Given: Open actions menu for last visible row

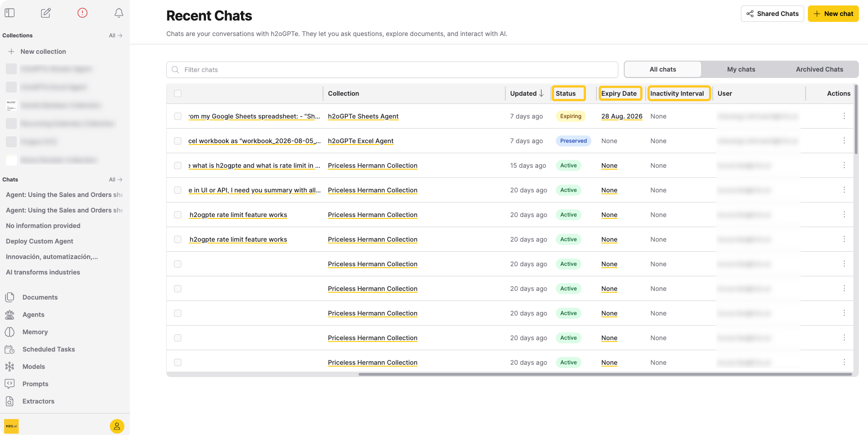Looking at the screenshot, I should (x=844, y=362).
